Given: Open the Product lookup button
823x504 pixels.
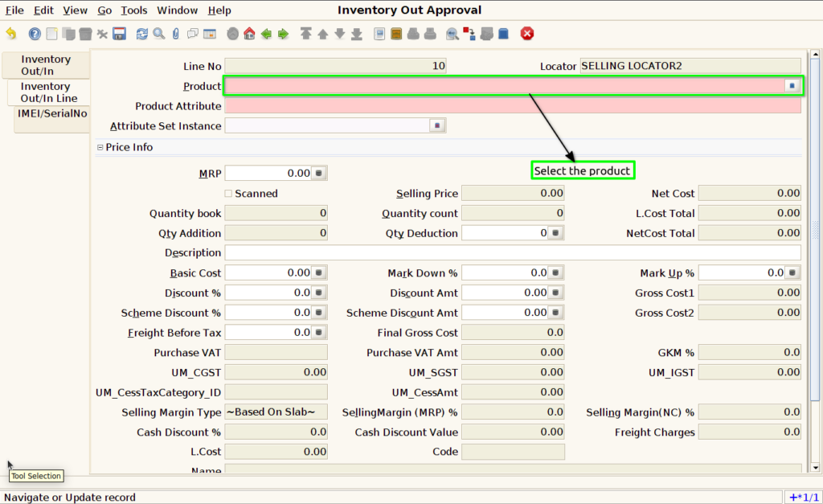Looking at the screenshot, I should pyautogui.click(x=792, y=85).
